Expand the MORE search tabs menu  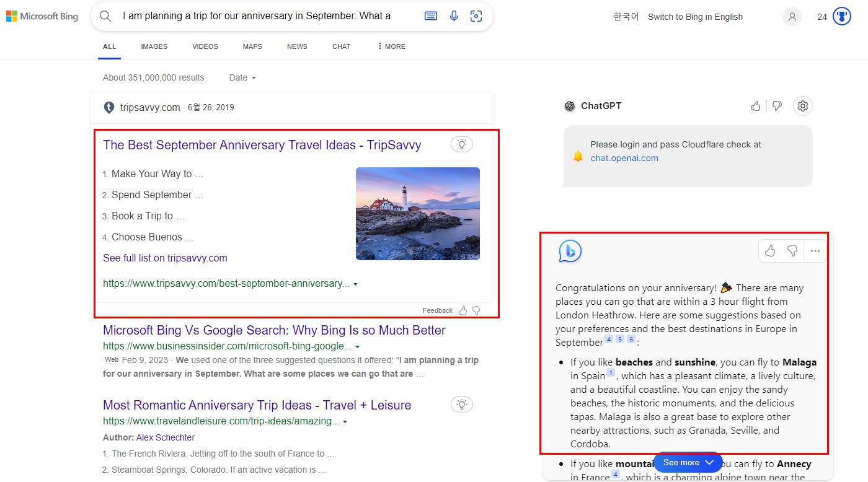pos(391,46)
